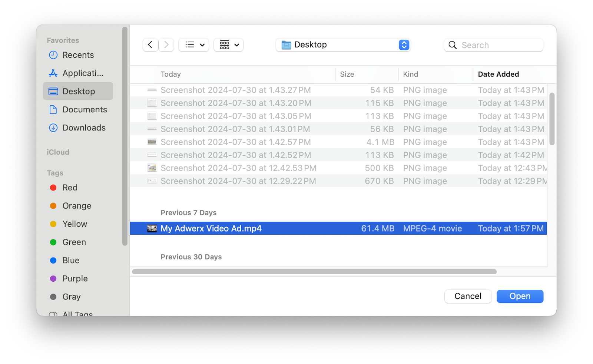Select the Green tag
Screen dimensions: 593x364
coord(78,242)
